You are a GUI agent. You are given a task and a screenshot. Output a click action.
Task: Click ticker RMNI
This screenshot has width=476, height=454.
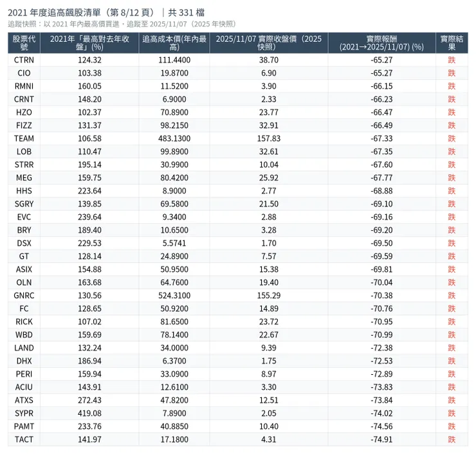(x=24, y=86)
